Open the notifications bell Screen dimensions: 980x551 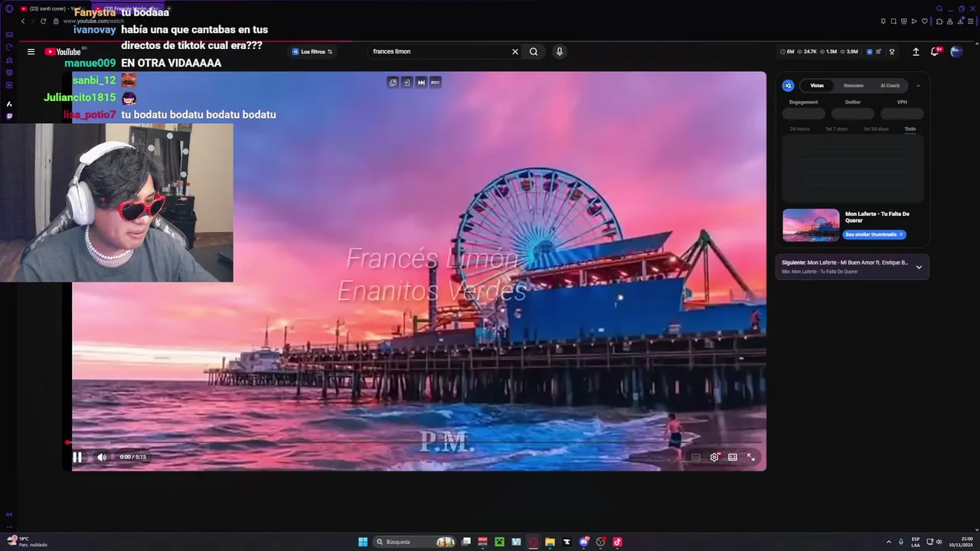(x=935, y=51)
